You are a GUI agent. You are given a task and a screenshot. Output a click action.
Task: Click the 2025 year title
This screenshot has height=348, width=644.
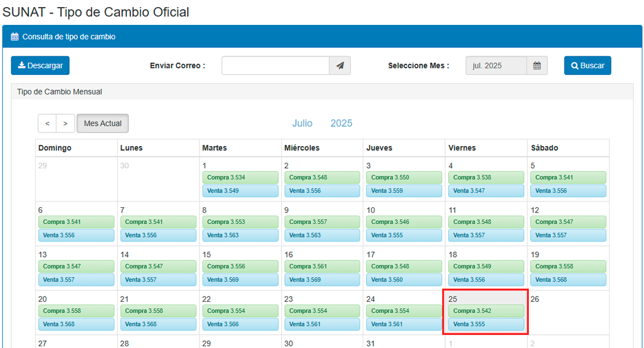(x=341, y=124)
